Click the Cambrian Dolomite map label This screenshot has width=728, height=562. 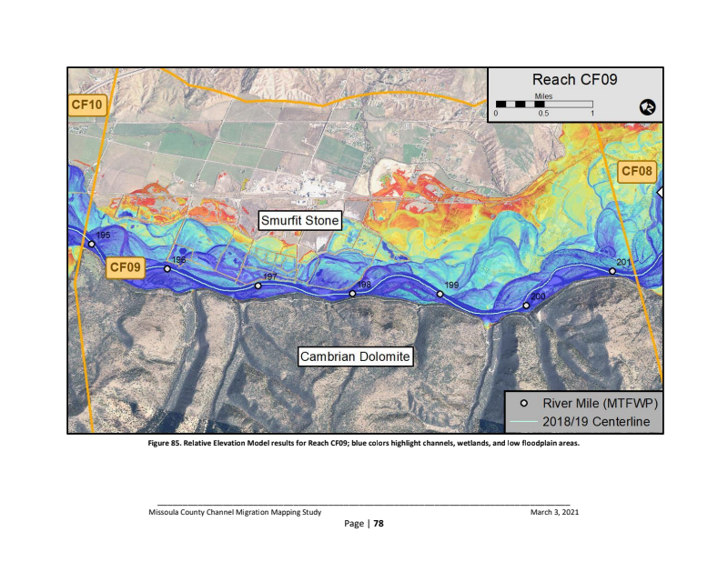[356, 357]
